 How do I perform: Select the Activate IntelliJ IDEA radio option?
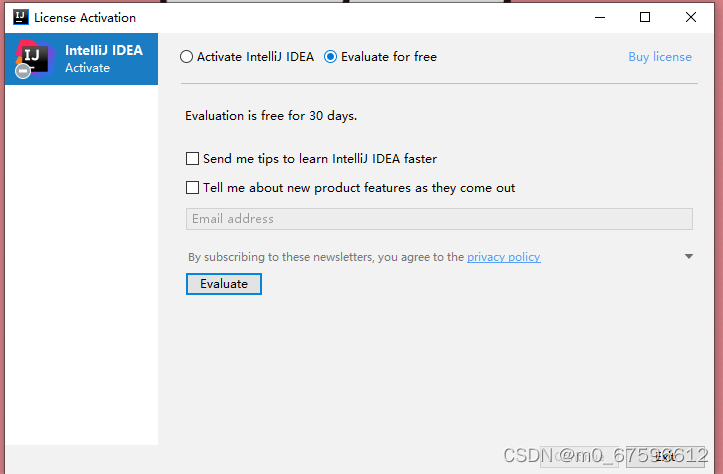tap(187, 57)
